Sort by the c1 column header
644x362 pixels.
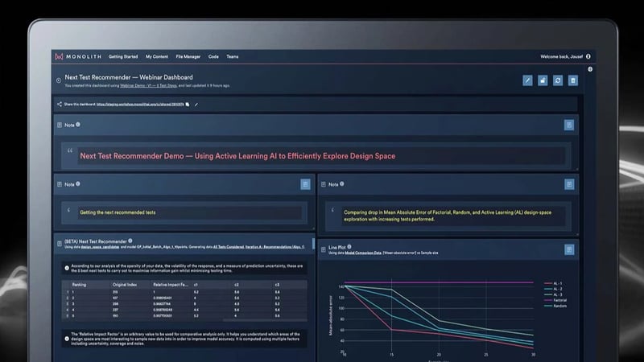196,285
